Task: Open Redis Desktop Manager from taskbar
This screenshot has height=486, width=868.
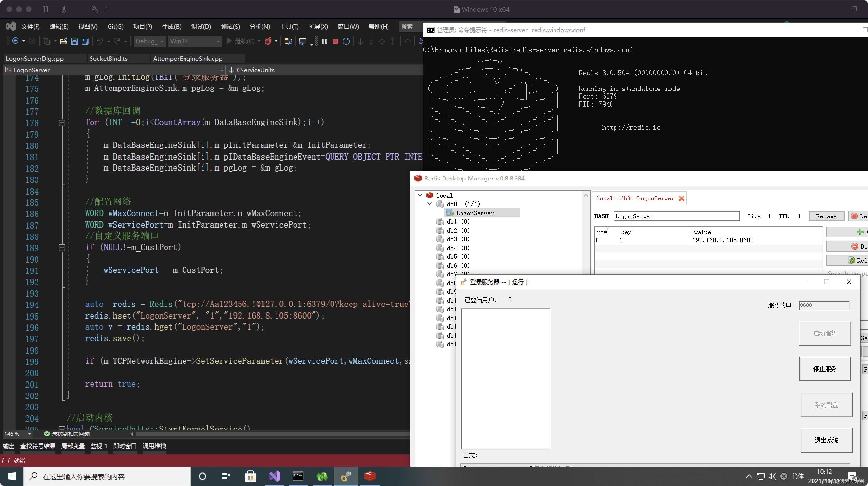Action: click(x=370, y=476)
